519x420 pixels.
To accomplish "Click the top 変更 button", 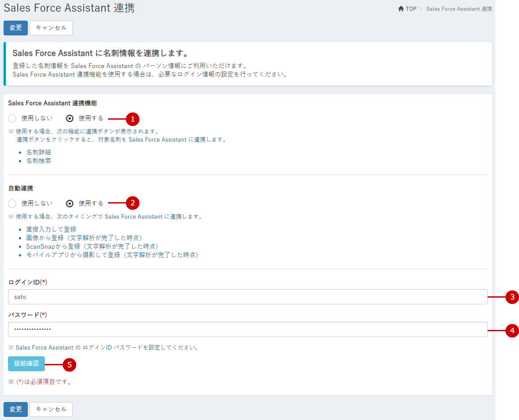I will click(16, 28).
